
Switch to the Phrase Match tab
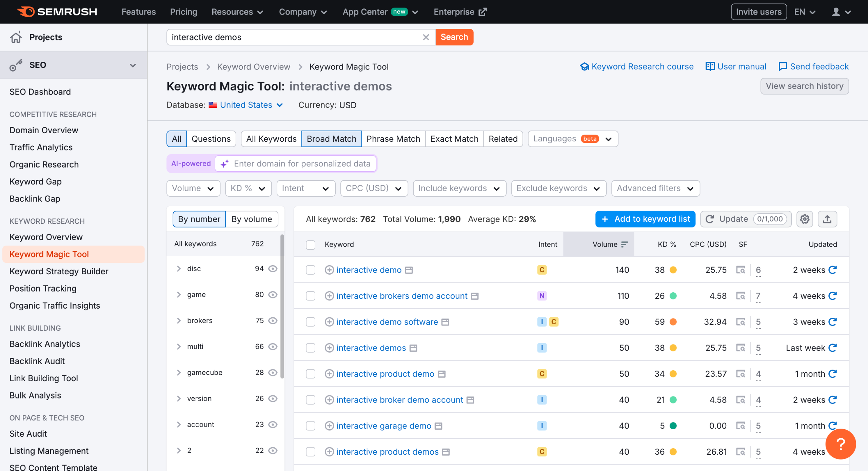(x=393, y=139)
